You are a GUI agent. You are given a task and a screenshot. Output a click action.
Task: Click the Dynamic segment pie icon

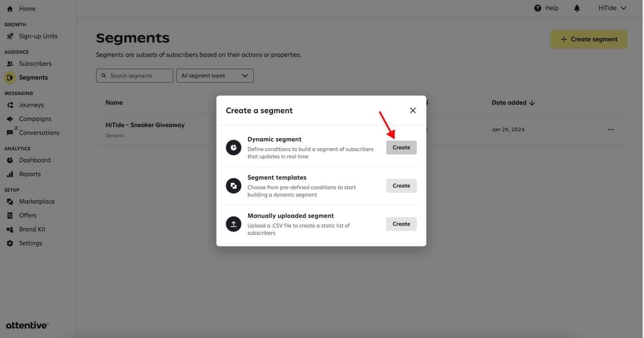pyautogui.click(x=233, y=148)
